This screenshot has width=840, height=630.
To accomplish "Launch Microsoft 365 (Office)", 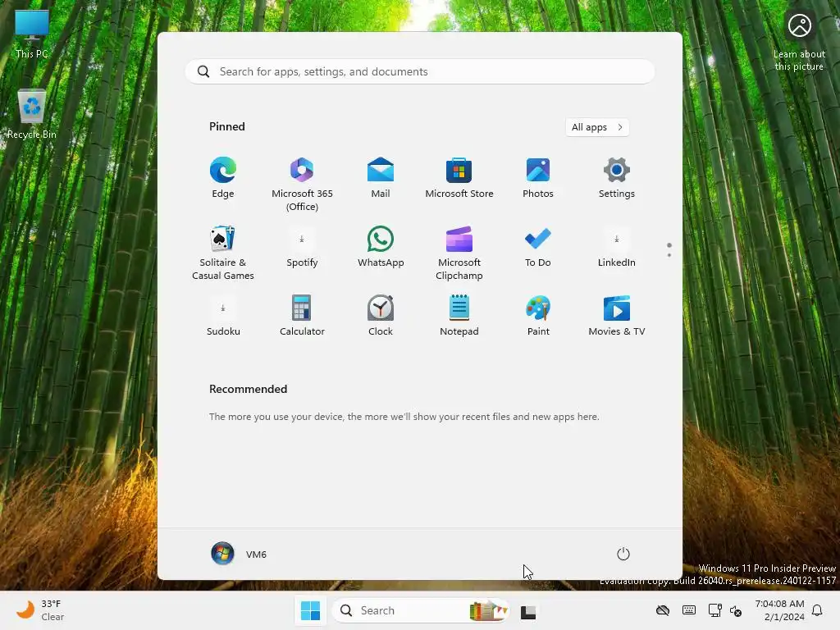I will pyautogui.click(x=302, y=185).
